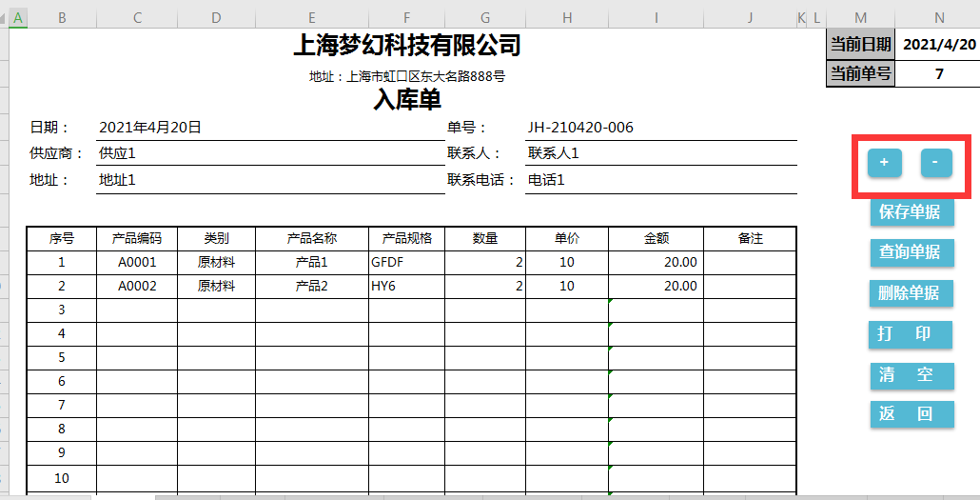Click the 单价 header cell
980x500 pixels.
point(567,238)
